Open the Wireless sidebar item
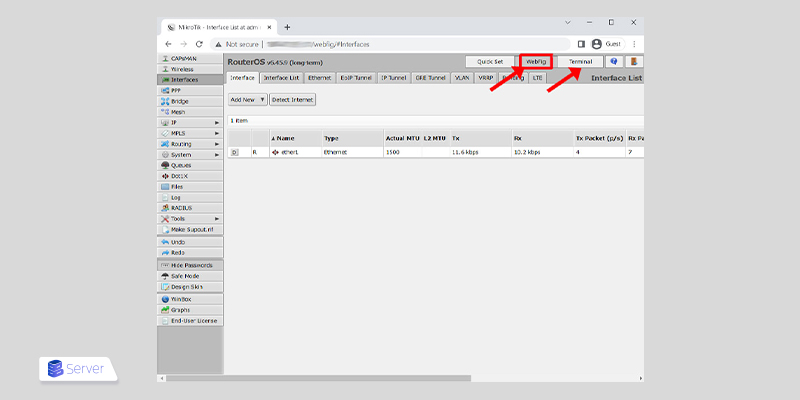 190,69
